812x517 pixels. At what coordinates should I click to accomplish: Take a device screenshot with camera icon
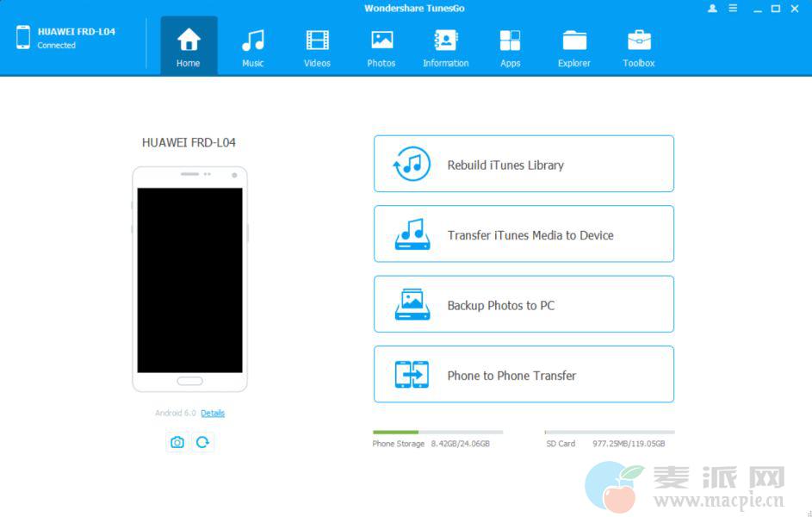tap(177, 442)
